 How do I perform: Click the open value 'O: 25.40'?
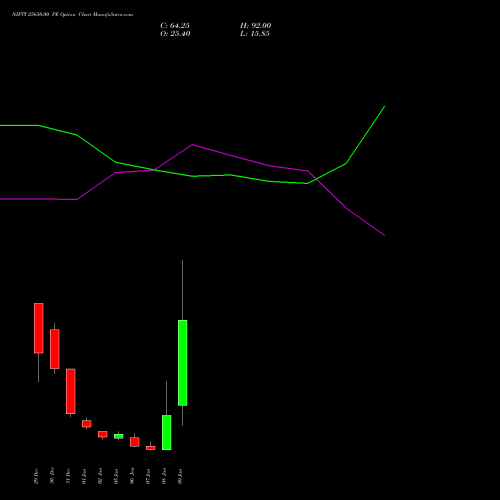[x=175, y=34]
